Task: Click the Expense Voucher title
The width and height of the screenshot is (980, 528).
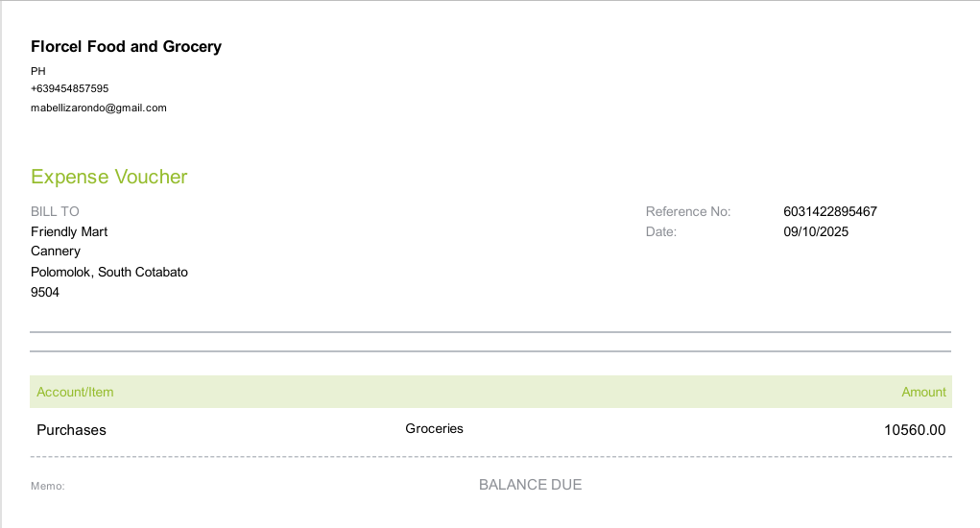Action: click(x=109, y=177)
